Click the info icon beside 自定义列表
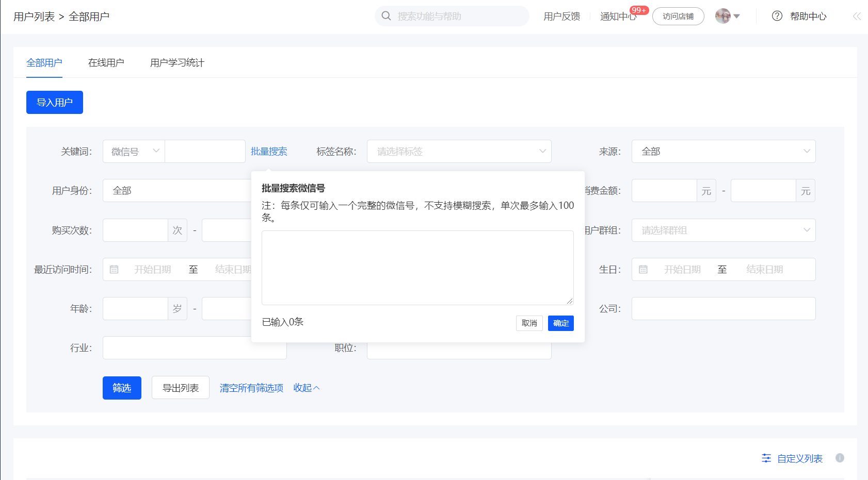The width and height of the screenshot is (868, 480). coord(840,458)
